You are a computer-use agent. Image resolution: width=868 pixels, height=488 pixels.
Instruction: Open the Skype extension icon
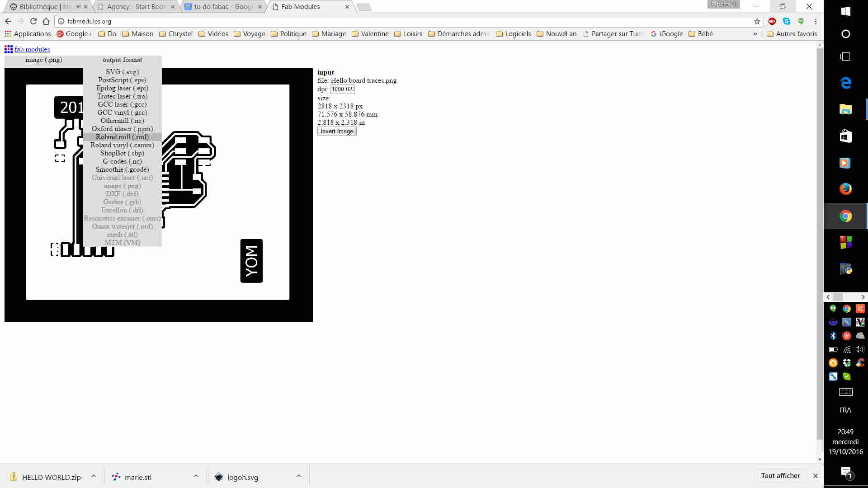tap(787, 21)
